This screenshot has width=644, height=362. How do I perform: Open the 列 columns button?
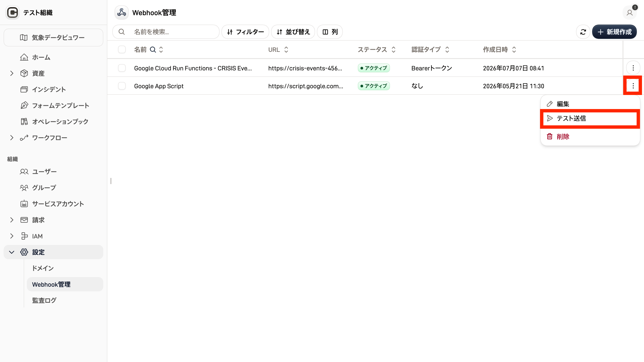(330, 32)
